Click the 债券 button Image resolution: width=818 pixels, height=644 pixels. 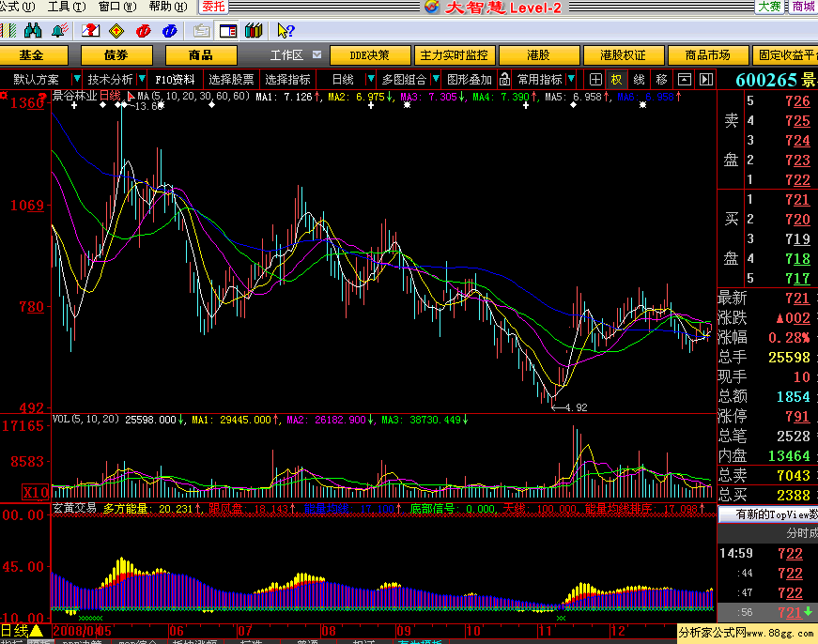(116, 54)
